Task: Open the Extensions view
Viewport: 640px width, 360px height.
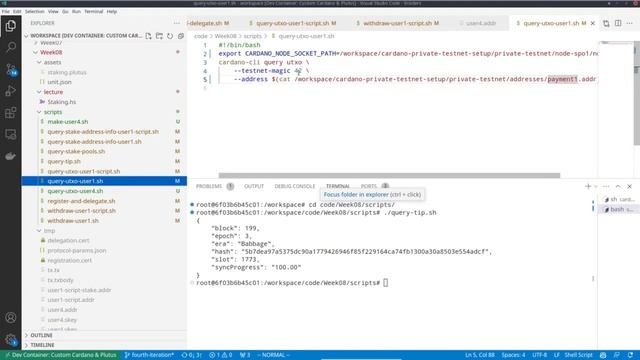Action: [x=11, y=113]
